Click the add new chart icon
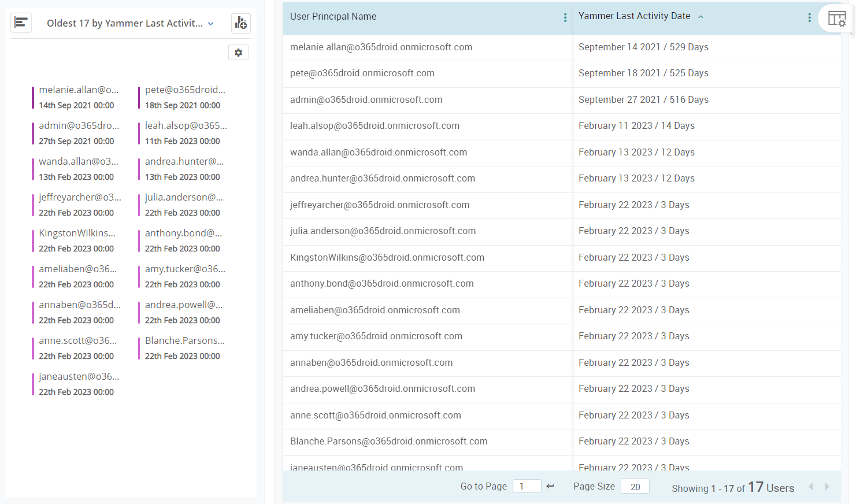Image resolution: width=860 pixels, height=504 pixels. pyautogui.click(x=240, y=23)
